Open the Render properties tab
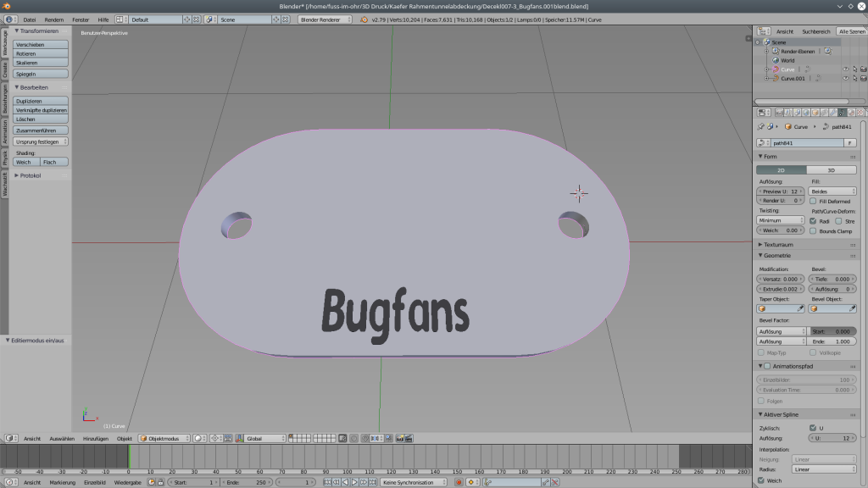This screenshot has width=868, height=488. (779, 113)
